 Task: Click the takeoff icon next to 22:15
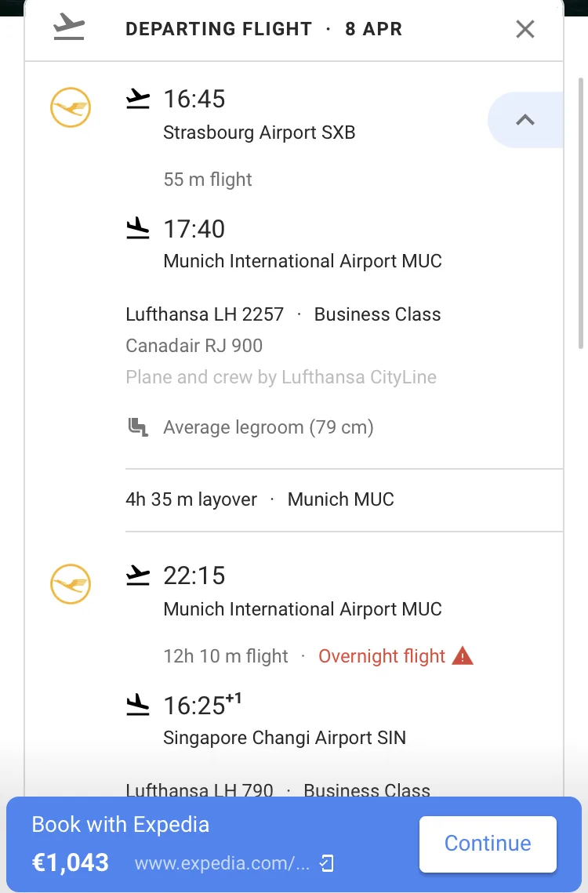(x=137, y=575)
